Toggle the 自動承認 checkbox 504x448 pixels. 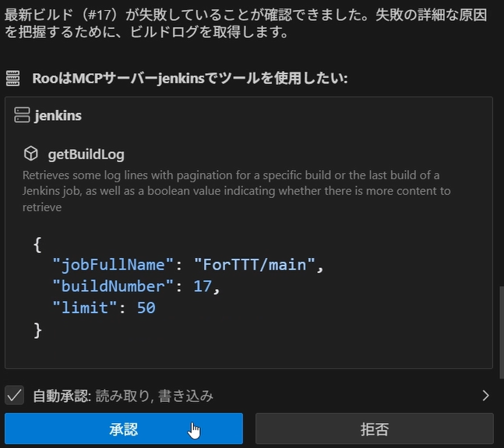point(14,395)
